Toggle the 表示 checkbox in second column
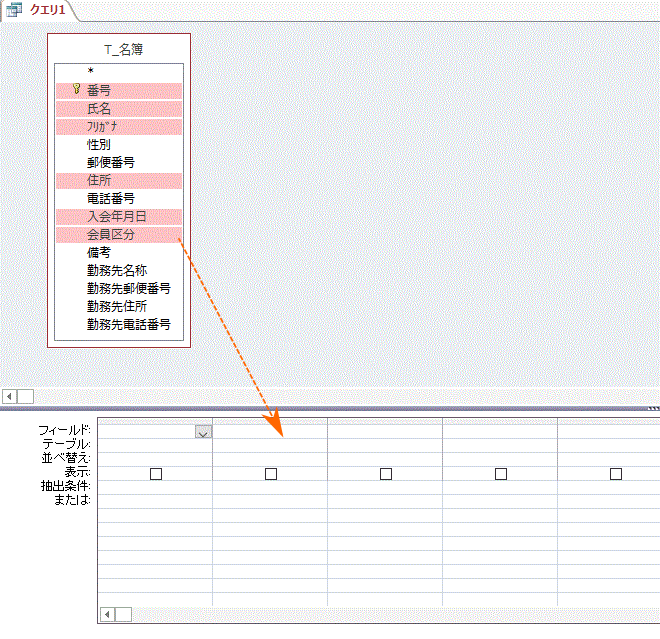This screenshot has width=660, height=639. tap(271, 474)
